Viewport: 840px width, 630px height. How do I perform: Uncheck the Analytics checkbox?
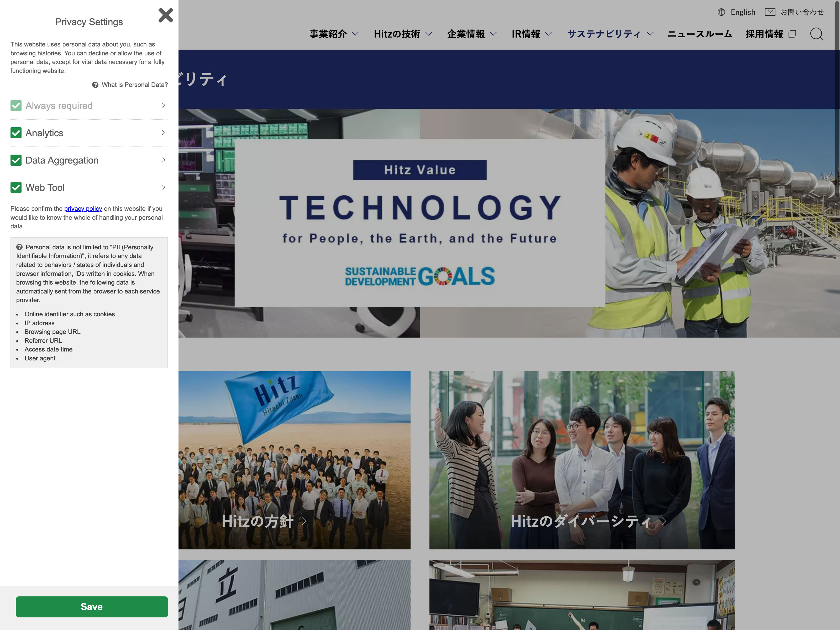(x=16, y=133)
